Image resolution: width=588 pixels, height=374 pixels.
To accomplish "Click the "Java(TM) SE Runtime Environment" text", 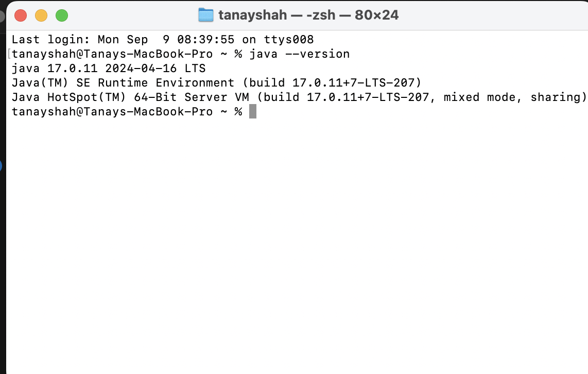I will [123, 83].
